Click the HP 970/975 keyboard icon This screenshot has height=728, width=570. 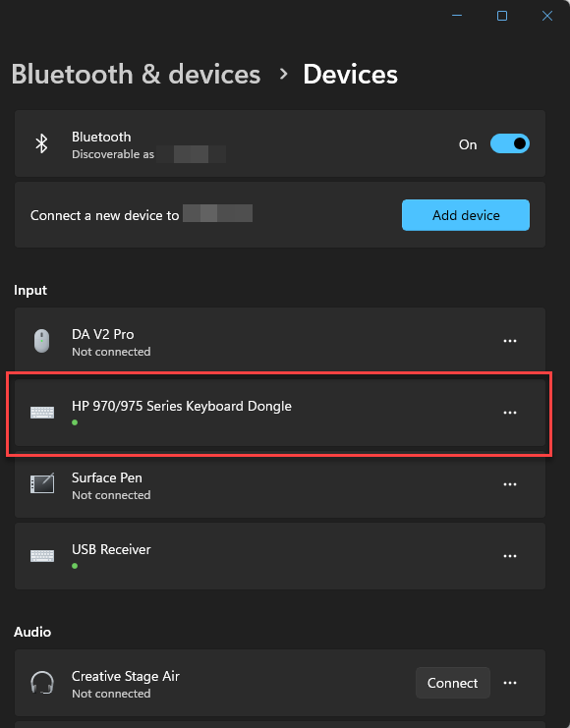(42, 413)
